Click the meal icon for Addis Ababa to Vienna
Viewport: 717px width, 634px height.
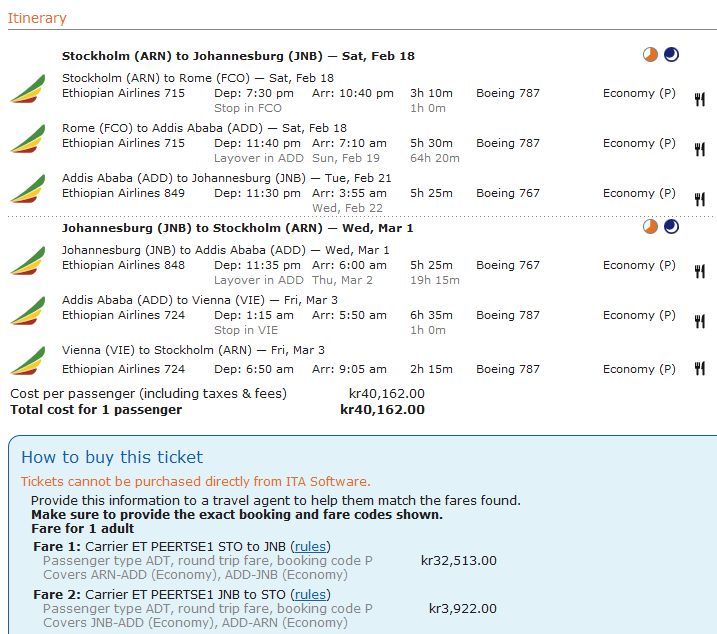tap(700, 321)
